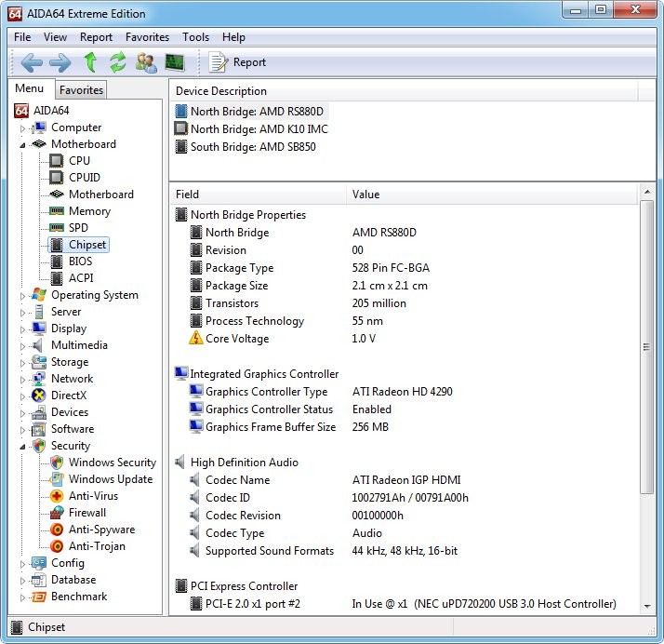
Task: Open the Windows Update tree entry
Action: click(111, 479)
